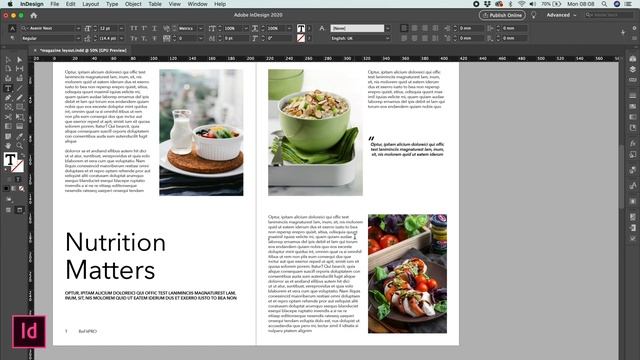
Task: Select the Free Transform tool
Action: pos(20,117)
